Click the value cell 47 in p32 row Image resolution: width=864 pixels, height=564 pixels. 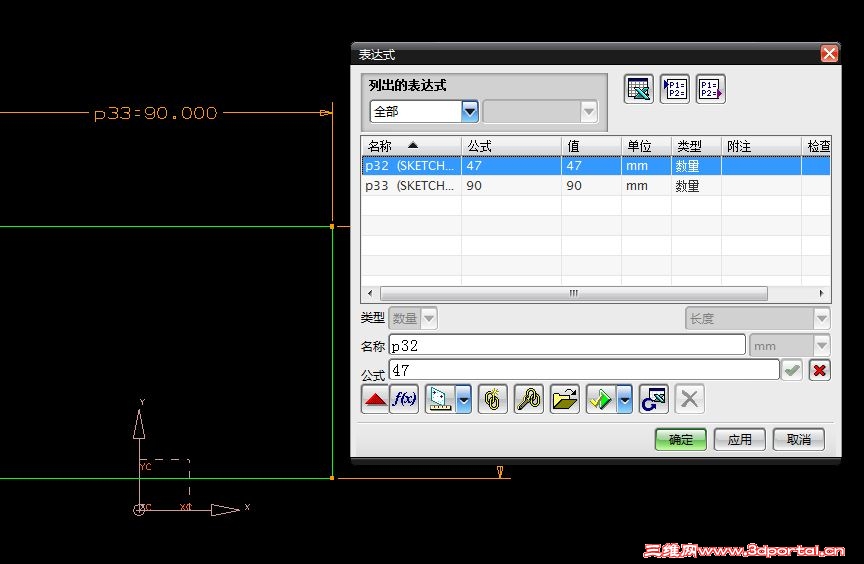[591, 166]
